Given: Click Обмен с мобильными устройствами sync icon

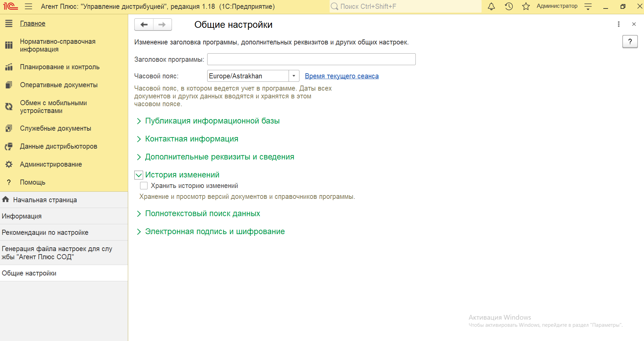Looking at the screenshot, I should pyautogui.click(x=9, y=107).
